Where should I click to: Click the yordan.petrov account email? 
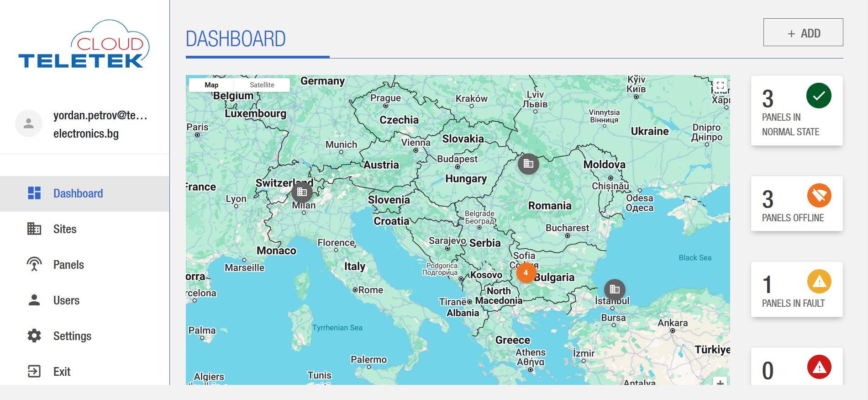point(100,124)
